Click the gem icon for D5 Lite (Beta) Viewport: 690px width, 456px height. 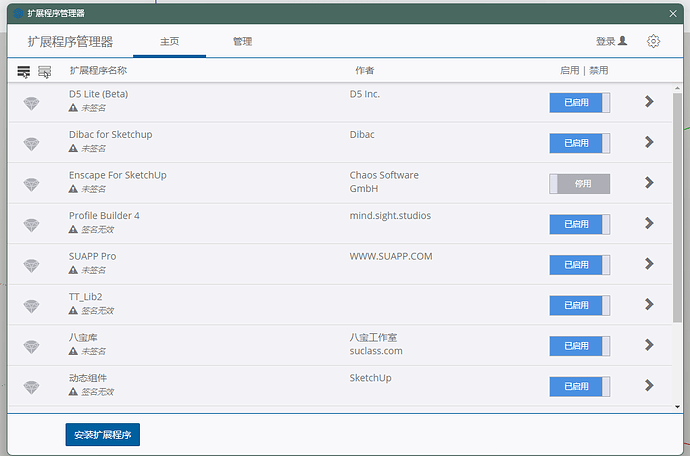click(31, 103)
